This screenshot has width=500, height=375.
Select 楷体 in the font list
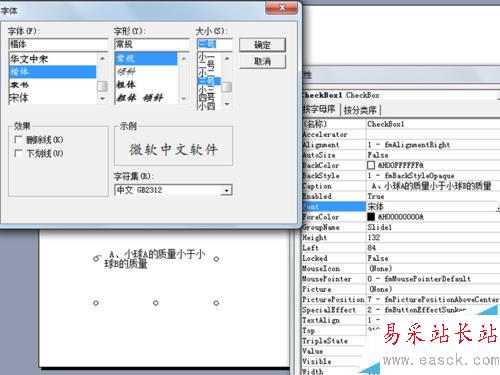click(x=53, y=72)
